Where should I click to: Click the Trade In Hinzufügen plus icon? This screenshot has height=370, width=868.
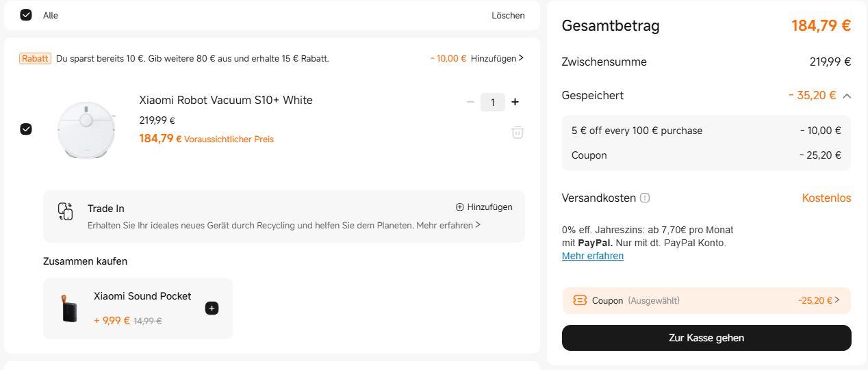point(459,207)
